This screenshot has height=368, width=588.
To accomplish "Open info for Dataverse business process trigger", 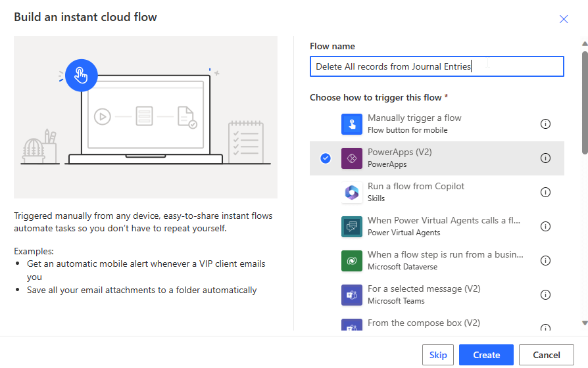I will (x=545, y=261).
